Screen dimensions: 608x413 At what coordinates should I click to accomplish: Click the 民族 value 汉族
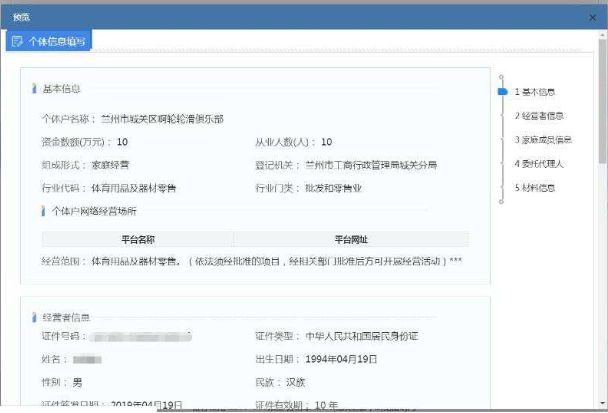pyautogui.click(x=295, y=382)
